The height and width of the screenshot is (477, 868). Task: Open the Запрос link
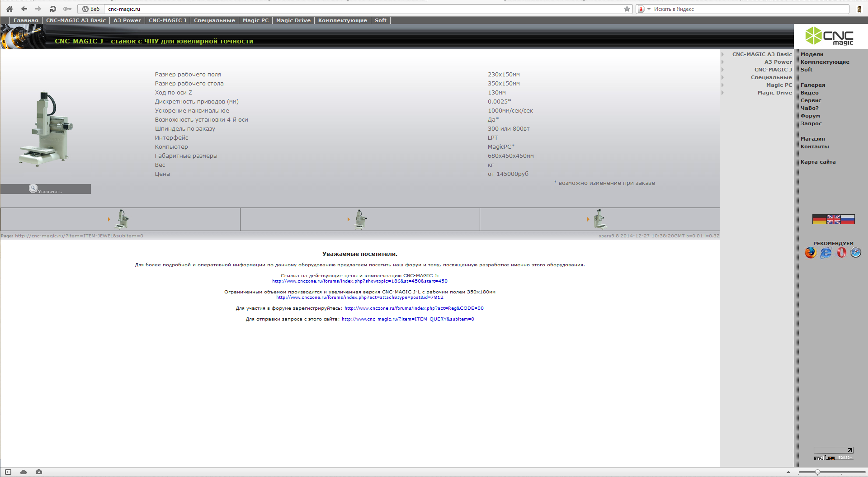click(811, 123)
